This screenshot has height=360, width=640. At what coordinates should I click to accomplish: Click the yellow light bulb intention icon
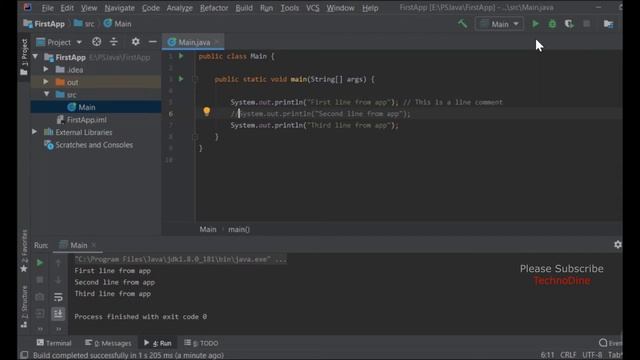[207, 111]
